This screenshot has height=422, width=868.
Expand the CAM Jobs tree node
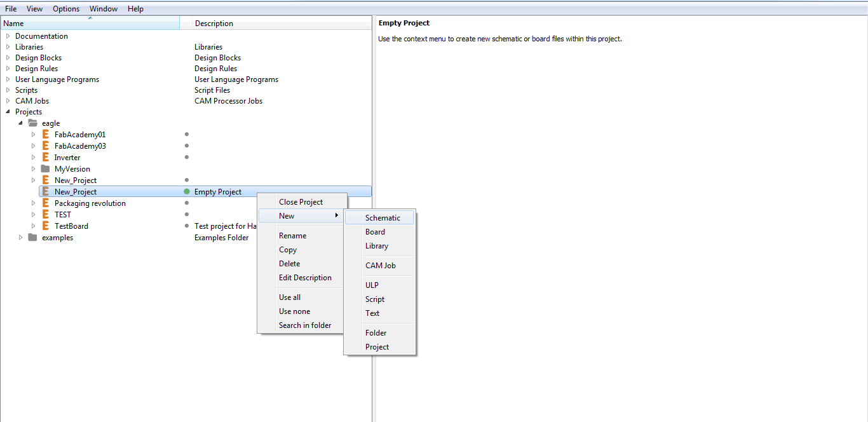pos(8,101)
